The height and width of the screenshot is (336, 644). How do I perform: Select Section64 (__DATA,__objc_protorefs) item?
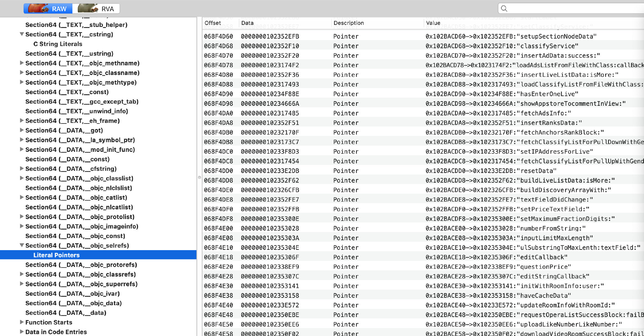[x=81, y=265]
